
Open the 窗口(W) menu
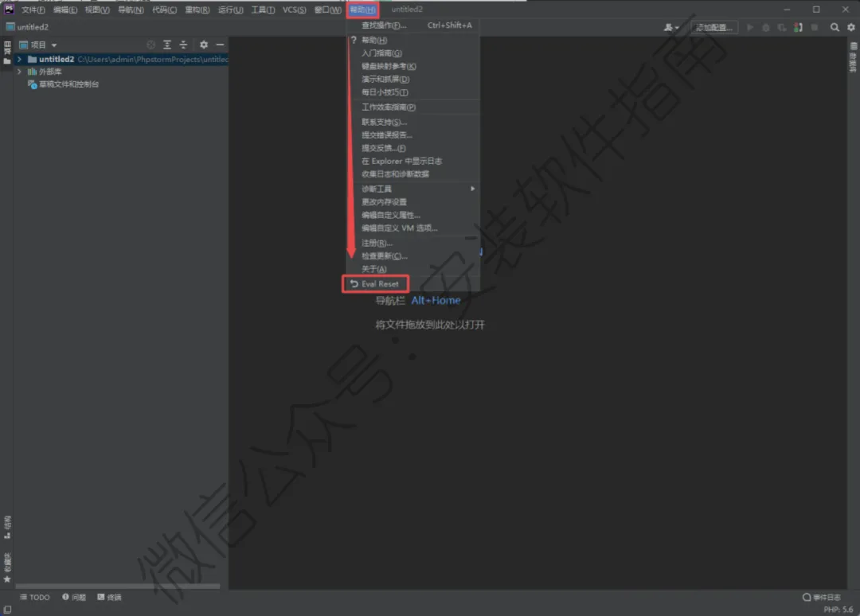coord(327,10)
